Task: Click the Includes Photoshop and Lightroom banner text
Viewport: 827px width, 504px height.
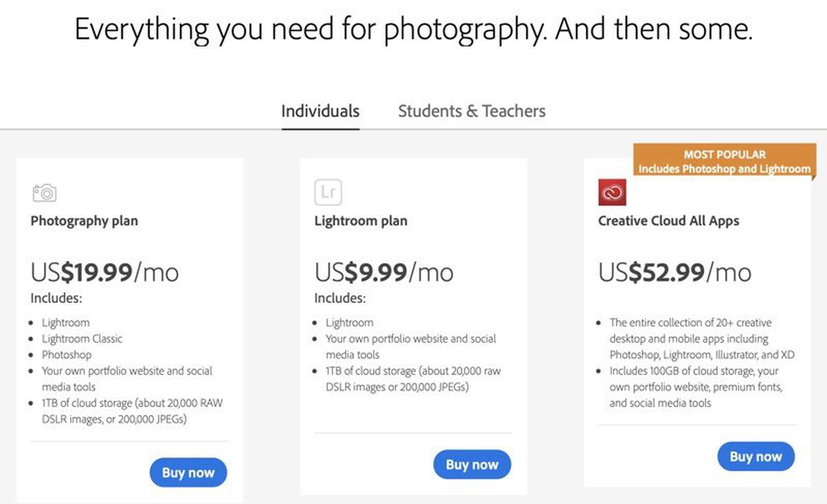Action: point(724,168)
